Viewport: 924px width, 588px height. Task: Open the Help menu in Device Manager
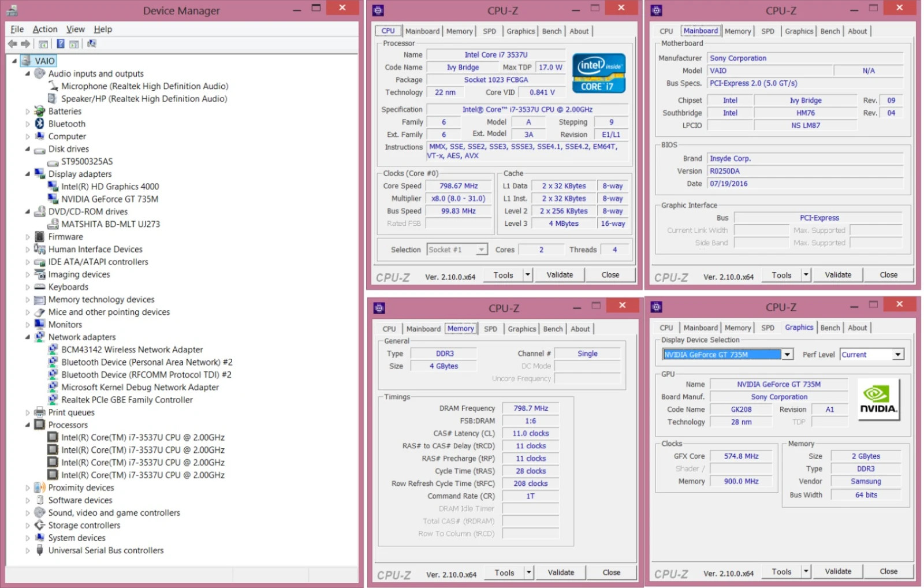point(103,29)
